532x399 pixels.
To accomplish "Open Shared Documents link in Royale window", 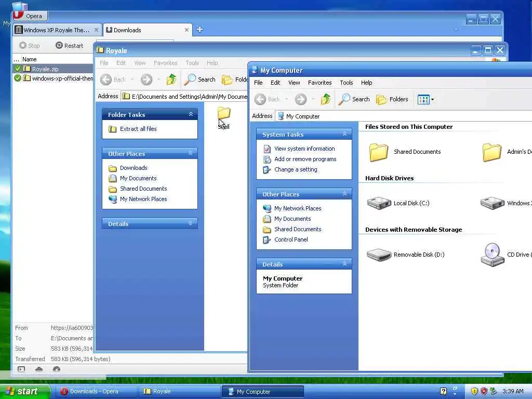I will [143, 189].
